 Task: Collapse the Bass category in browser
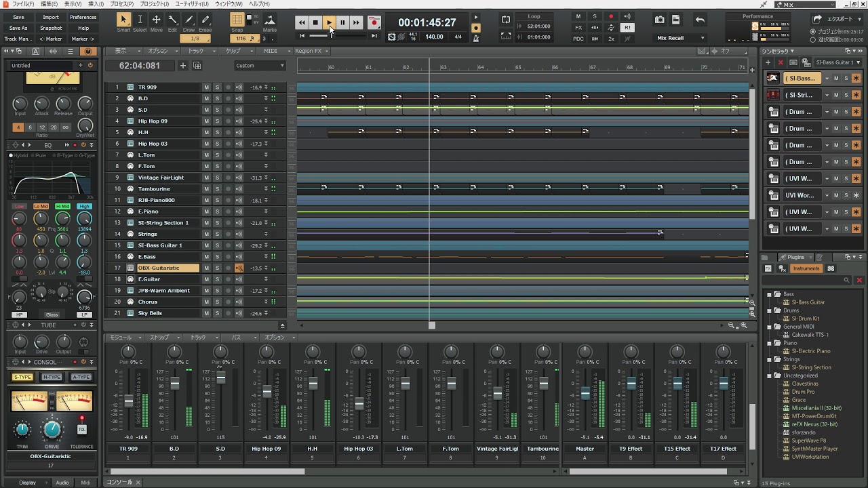coord(769,294)
